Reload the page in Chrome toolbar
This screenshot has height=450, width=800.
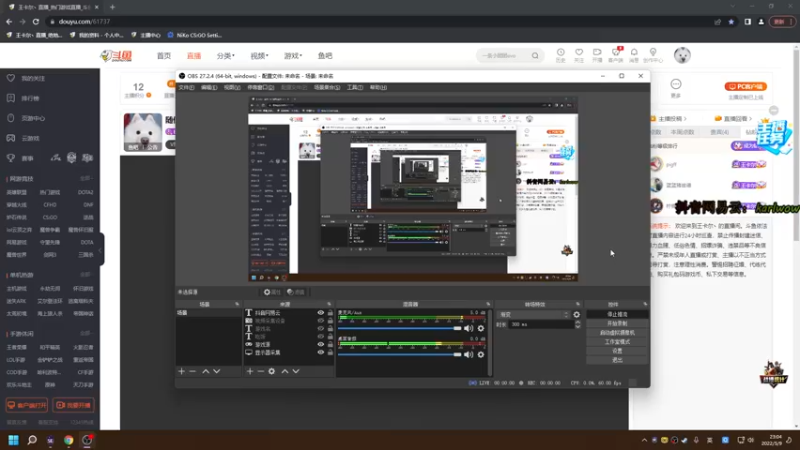click(36, 21)
